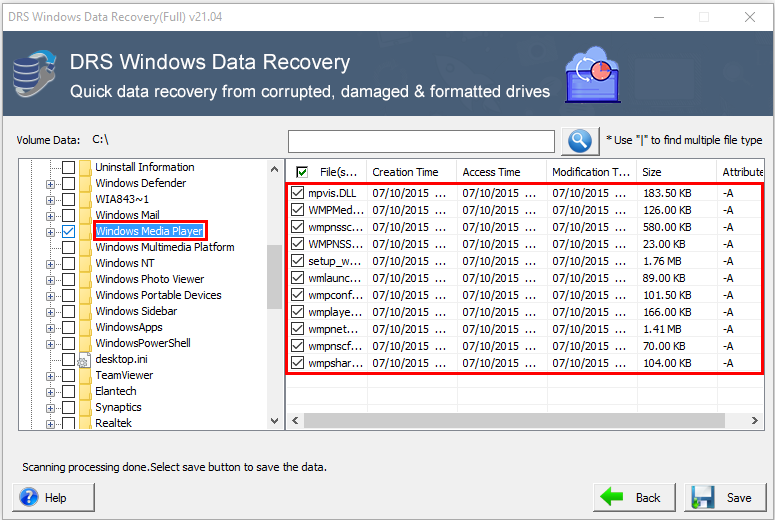This screenshot has width=775, height=520.
Task: Uncheck the select-all File(s) header checkbox
Action: pyautogui.click(x=301, y=172)
